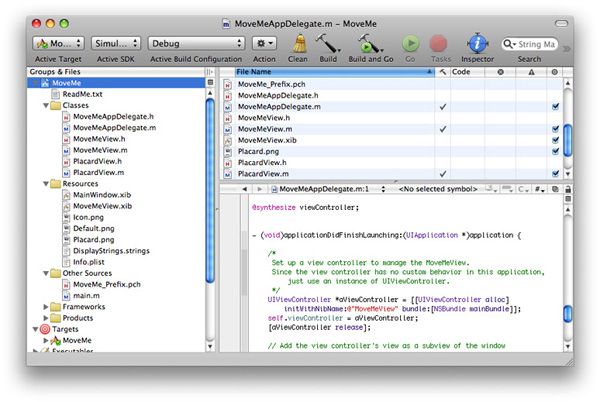Click the Build hammer icon

[x=328, y=43]
